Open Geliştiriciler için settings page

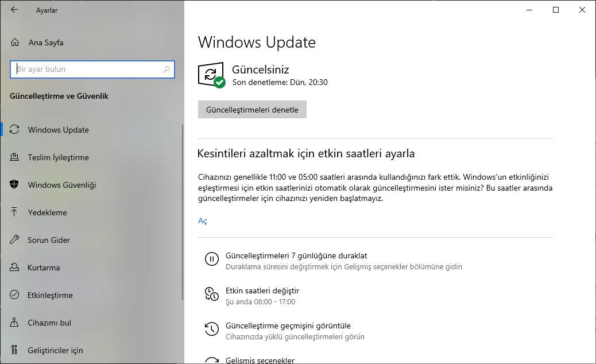55,350
